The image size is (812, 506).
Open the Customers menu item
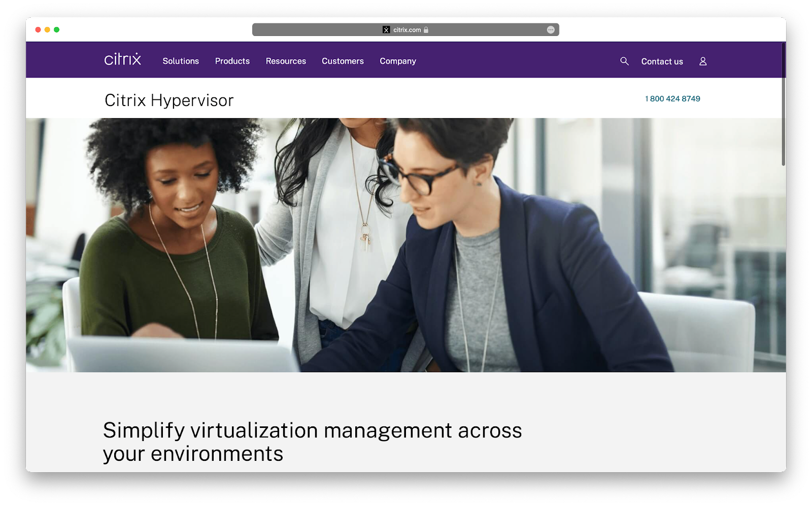[x=343, y=61]
